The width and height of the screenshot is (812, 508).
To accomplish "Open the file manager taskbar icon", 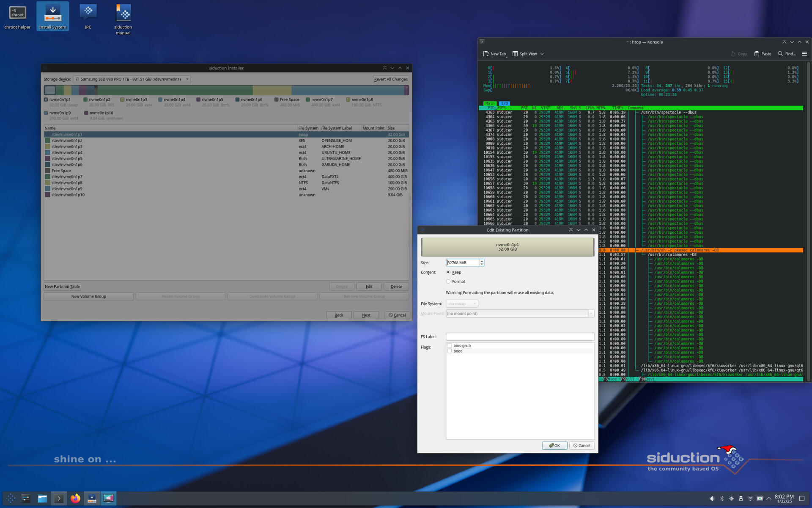I will (42, 498).
